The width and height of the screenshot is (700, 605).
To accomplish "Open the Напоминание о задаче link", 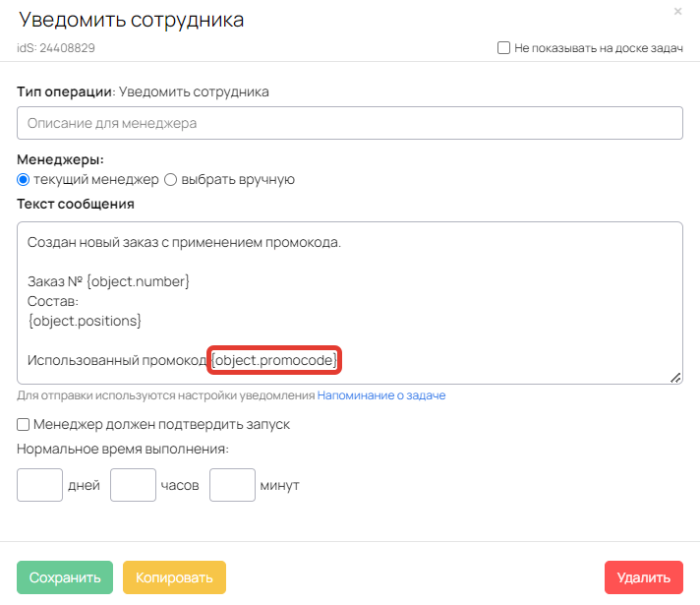I will [x=381, y=395].
